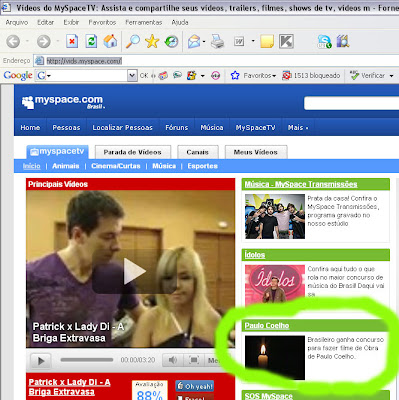This screenshot has height=400, width=399.
Task: Mute video with speaker icon
Action: (x=173, y=360)
